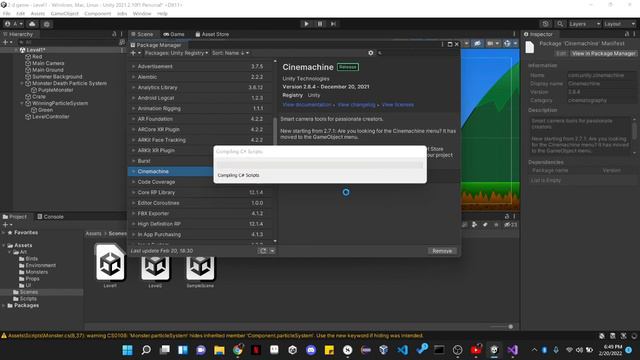
Task: Click the Hierarchy add (+) dropdown
Action: tap(7, 42)
